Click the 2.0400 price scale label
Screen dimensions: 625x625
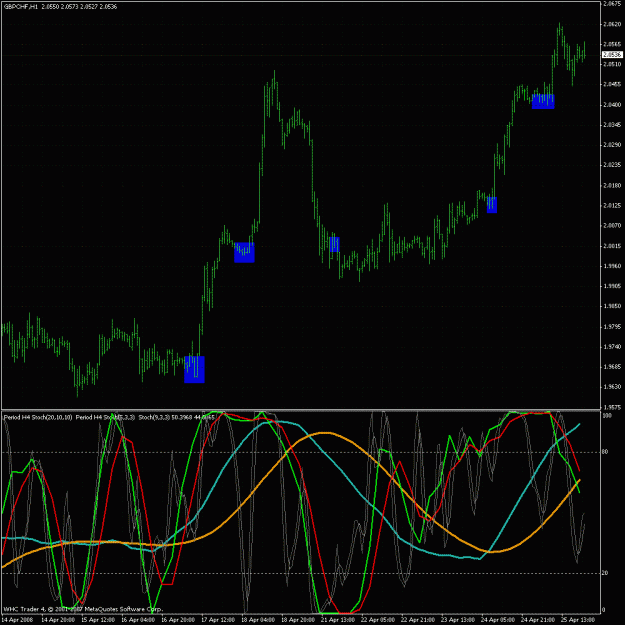pos(612,104)
